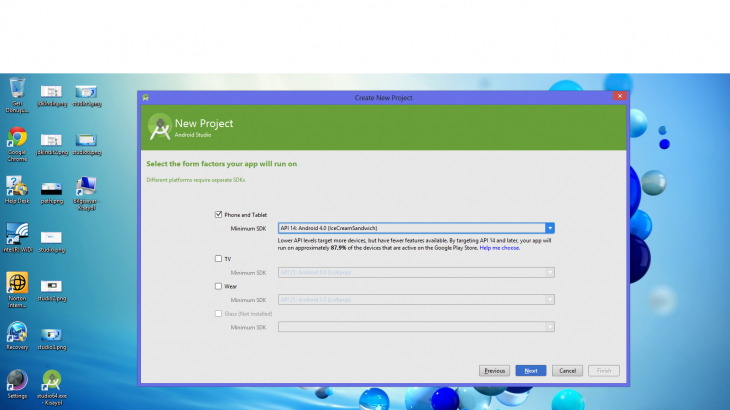Launch the Norton Internet Security desktop shortcut
Image resolution: width=730 pixels, height=410 pixels.
pyautogui.click(x=17, y=284)
